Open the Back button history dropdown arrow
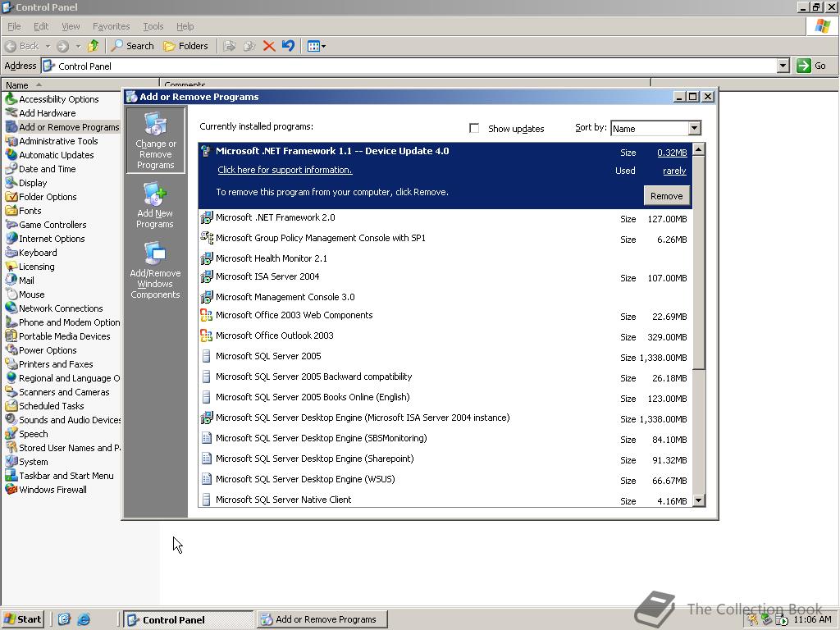This screenshot has width=840, height=630. point(48,46)
